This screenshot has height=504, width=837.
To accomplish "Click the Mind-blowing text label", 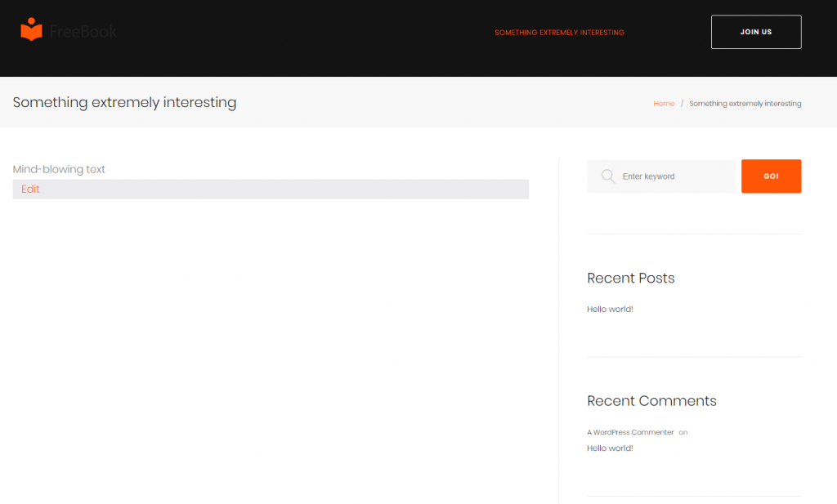I will [59, 169].
